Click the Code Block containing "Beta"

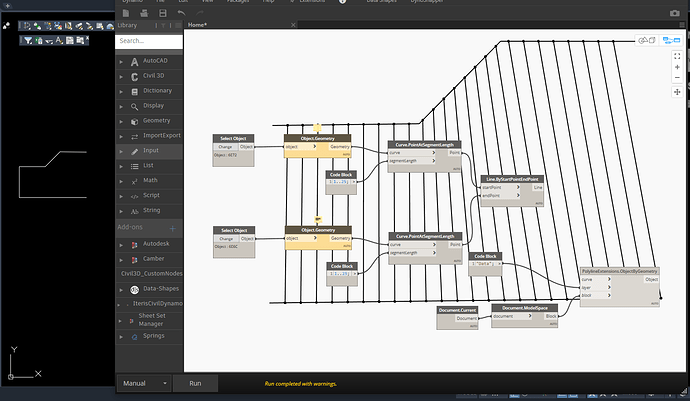[x=485, y=264]
